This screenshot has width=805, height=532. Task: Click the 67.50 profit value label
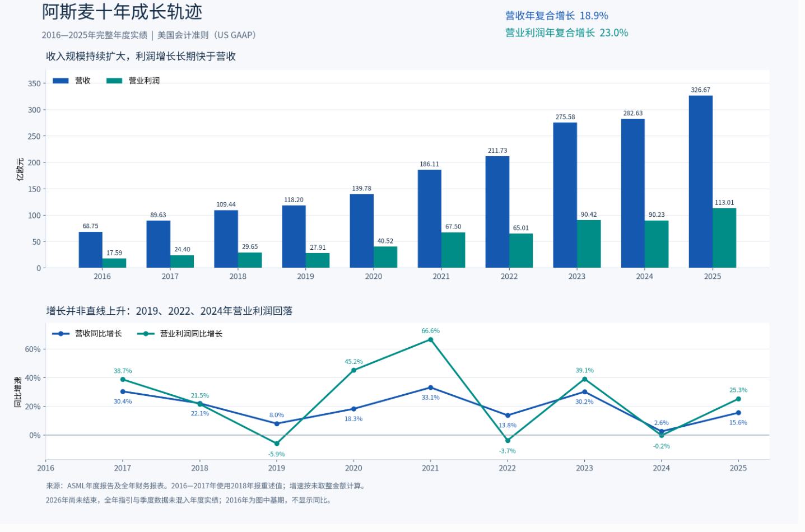coord(453,227)
